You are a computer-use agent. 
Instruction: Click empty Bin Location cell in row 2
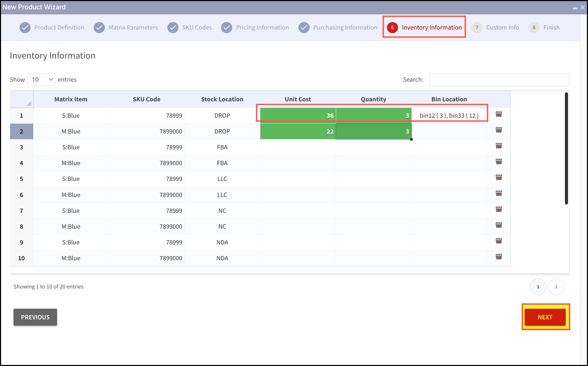[449, 131]
